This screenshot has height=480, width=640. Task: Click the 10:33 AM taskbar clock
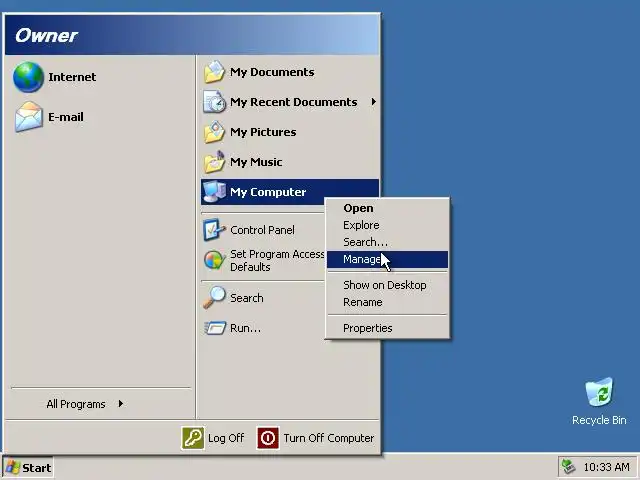[606, 467]
